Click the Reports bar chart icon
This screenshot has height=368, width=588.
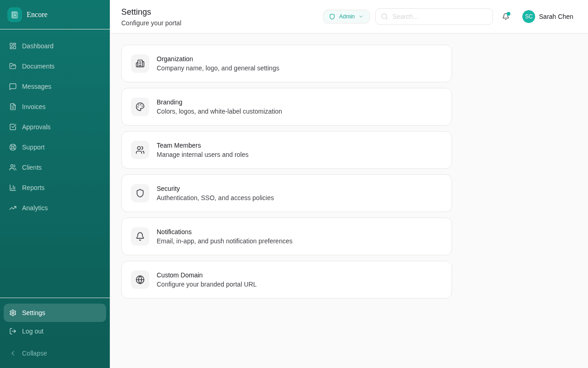click(x=13, y=188)
